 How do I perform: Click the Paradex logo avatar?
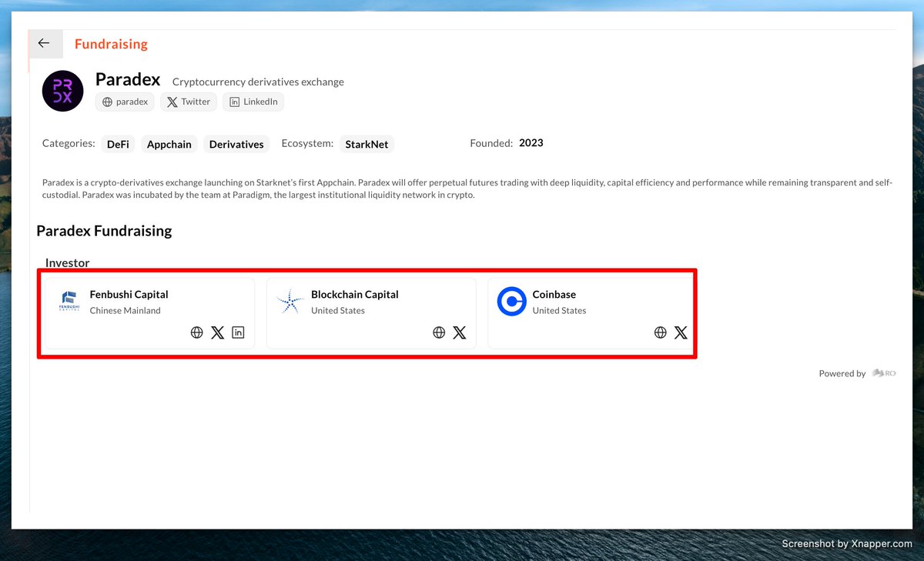[62, 90]
